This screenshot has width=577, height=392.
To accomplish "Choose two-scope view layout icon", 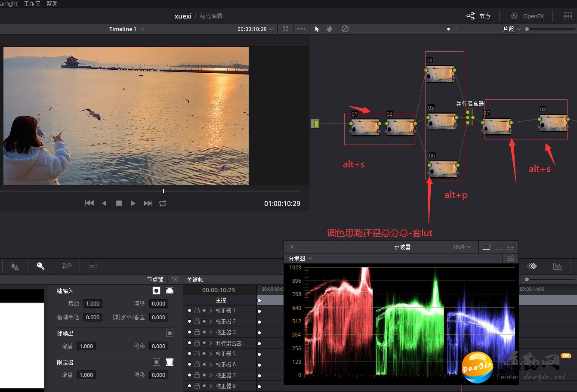I will 499,247.
